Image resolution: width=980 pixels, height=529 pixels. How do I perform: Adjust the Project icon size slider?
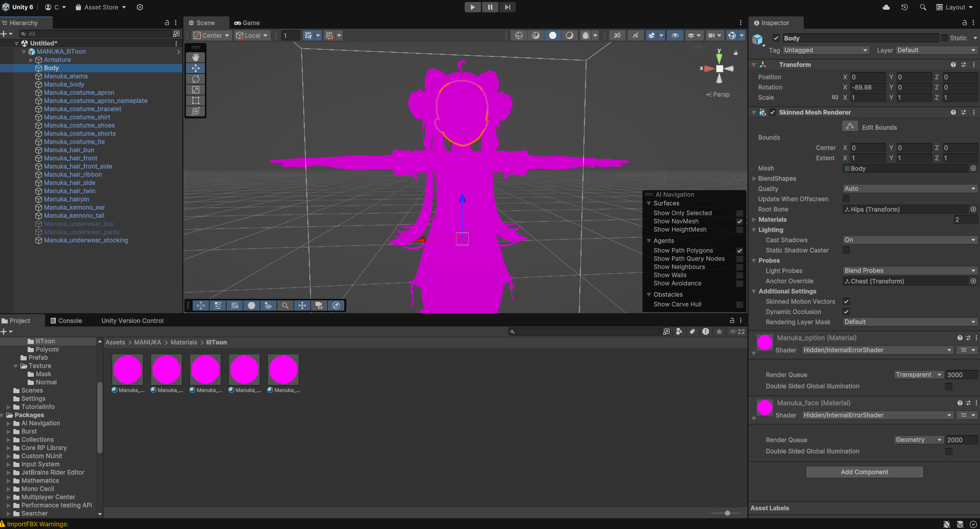[727, 513]
